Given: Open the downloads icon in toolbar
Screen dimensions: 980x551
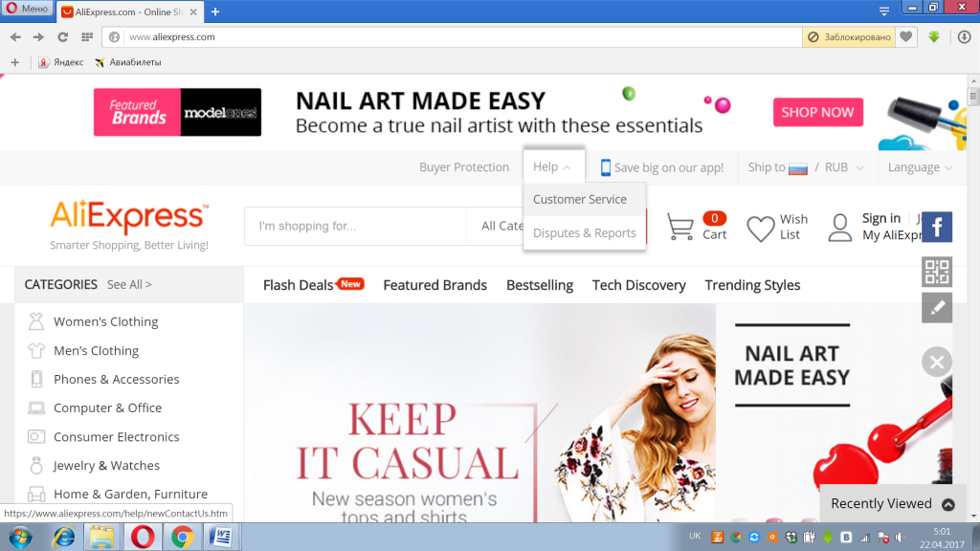Looking at the screenshot, I should click(965, 37).
